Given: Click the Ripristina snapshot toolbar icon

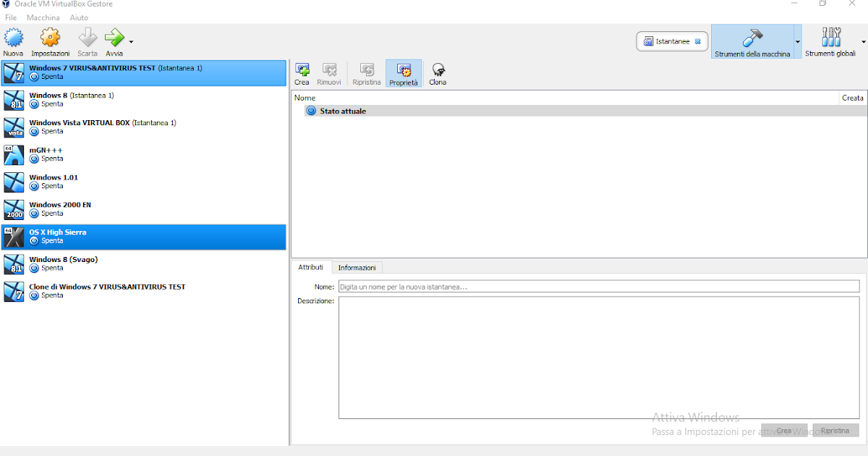Looking at the screenshot, I should 366,72.
